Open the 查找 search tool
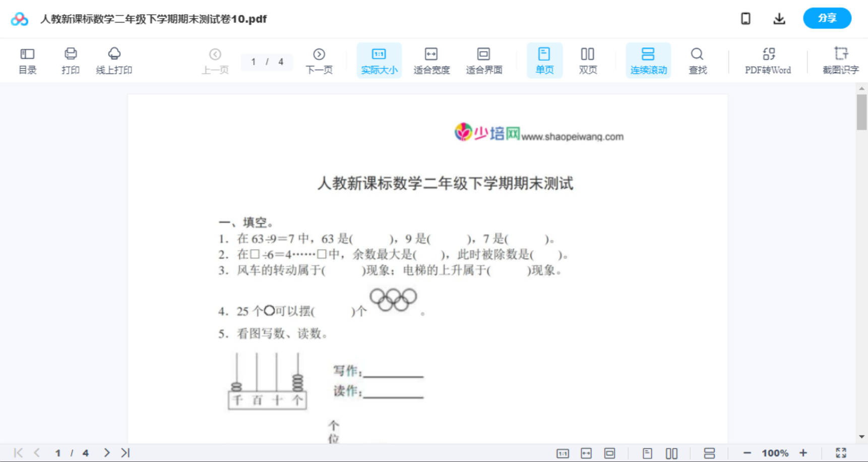The height and width of the screenshot is (462, 868). click(697, 60)
